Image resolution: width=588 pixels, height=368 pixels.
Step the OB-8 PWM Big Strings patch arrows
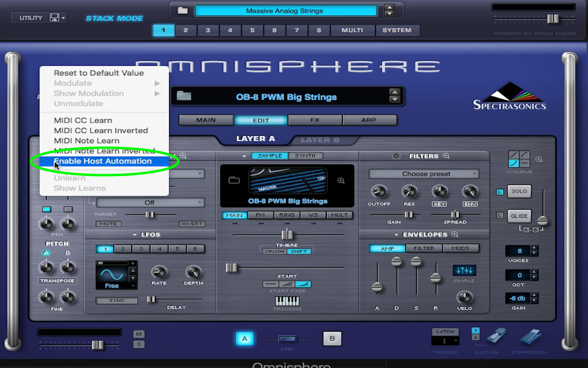[394, 96]
